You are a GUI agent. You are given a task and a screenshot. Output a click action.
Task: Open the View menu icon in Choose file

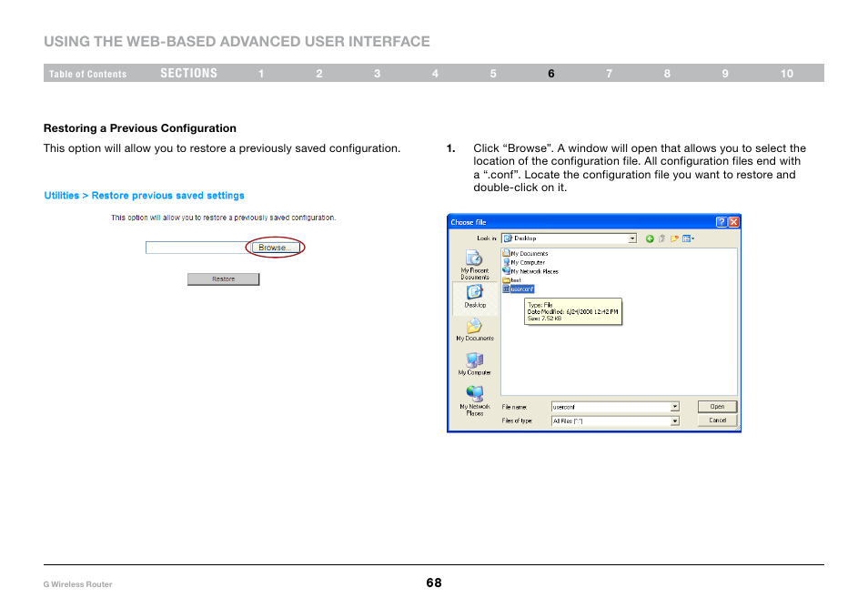688,238
